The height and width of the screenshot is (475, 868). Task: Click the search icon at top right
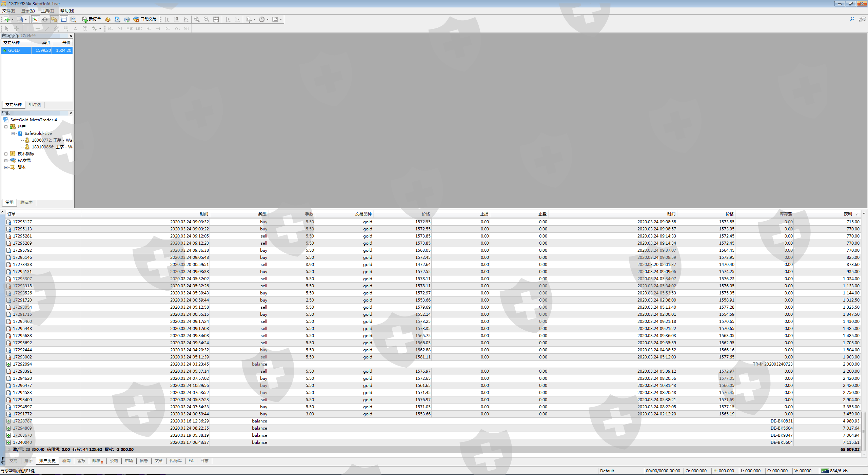851,19
